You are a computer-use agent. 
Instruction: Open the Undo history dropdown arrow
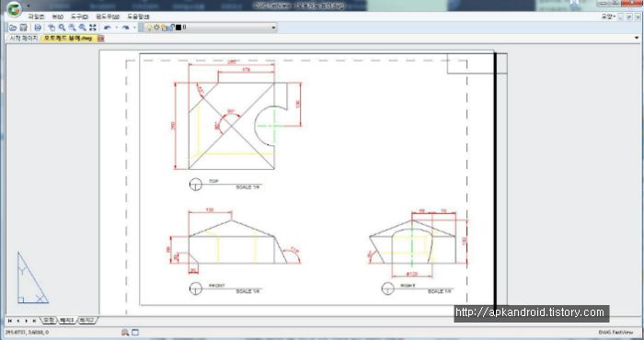116,28
